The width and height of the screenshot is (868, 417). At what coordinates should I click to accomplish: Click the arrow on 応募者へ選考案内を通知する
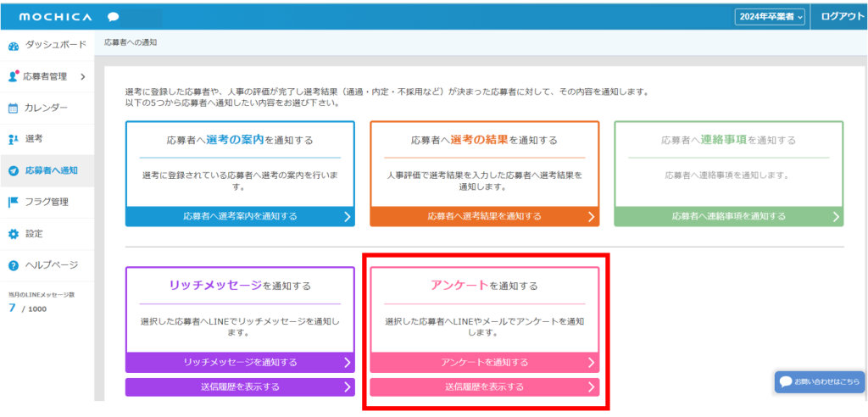coord(347,216)
